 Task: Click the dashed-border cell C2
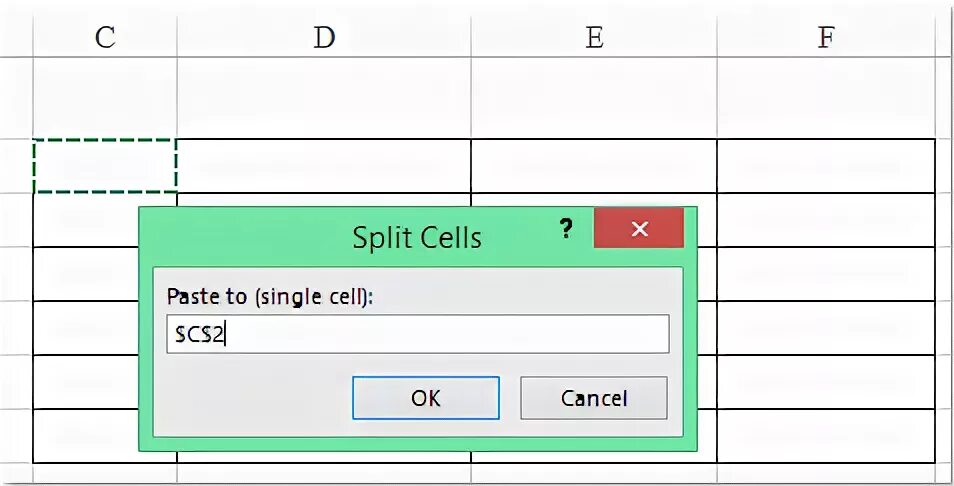click(105, 166)
